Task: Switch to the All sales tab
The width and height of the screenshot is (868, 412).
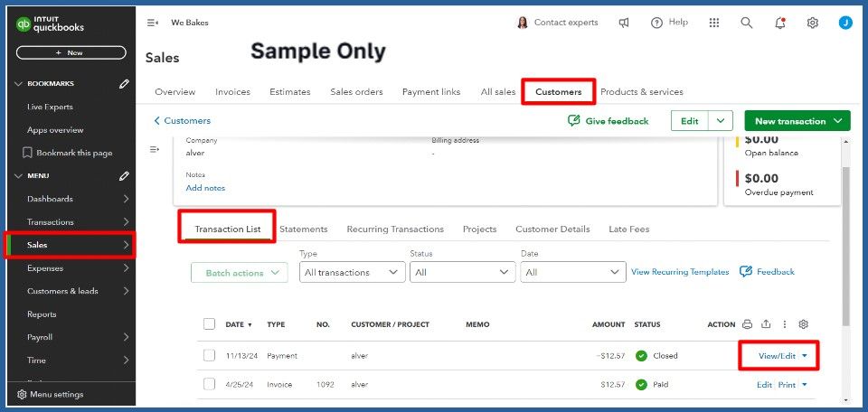Action: click(498, 92)
